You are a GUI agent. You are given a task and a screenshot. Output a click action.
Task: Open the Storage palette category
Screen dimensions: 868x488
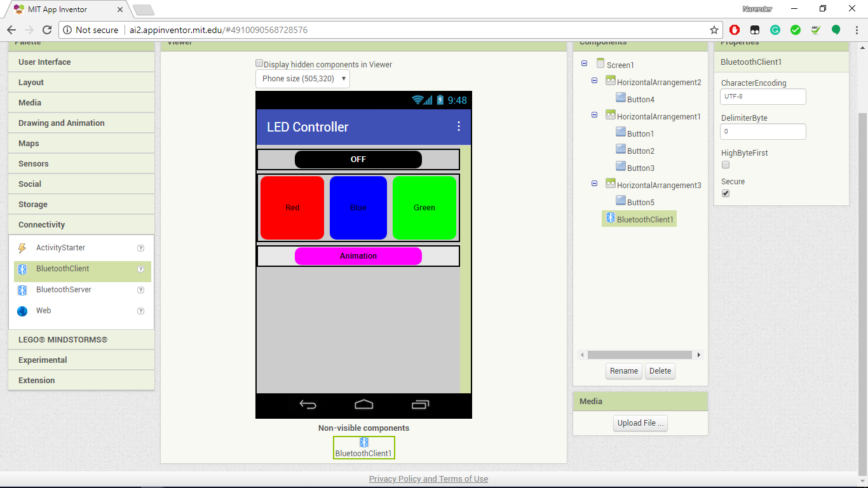coord(81,205)
